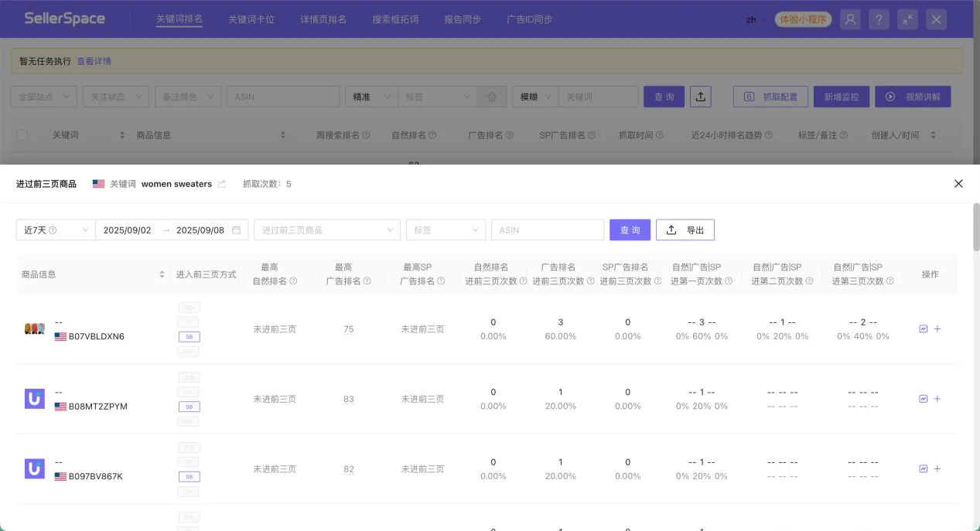Click 体验小程序 button
The width and height of the screenshot is (980, 531).
(803, 19)
